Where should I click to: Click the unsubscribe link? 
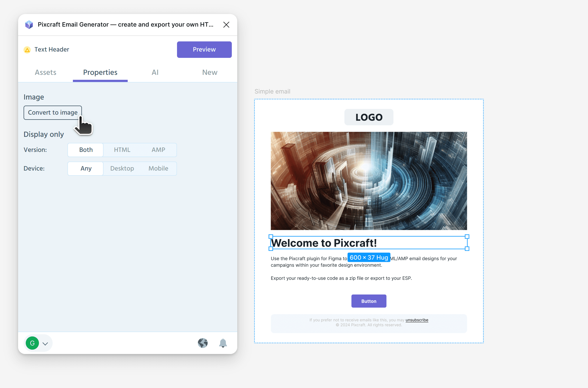tap(417, 320)
